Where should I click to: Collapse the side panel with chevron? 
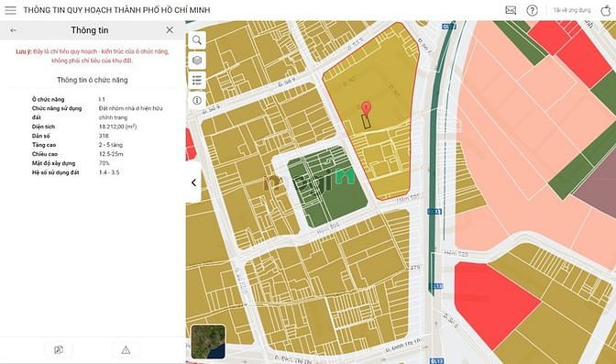tap(193, 182)
